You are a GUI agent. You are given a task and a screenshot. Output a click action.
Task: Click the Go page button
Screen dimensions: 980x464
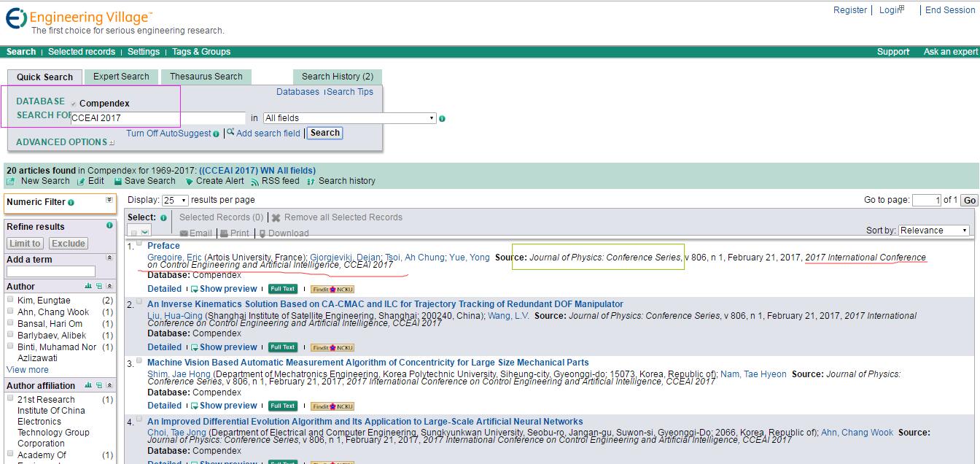[969, 201]
